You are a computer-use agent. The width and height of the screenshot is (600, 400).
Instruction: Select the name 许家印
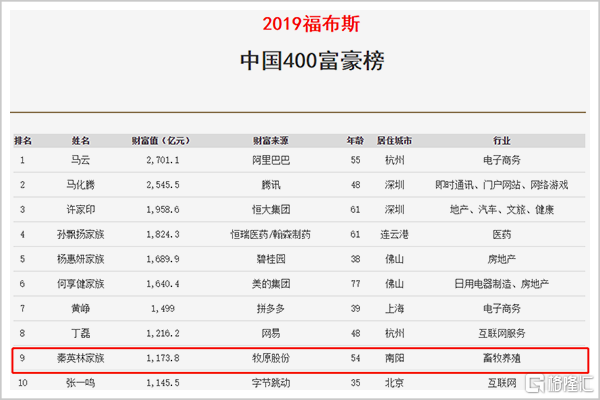pos(81,210)
